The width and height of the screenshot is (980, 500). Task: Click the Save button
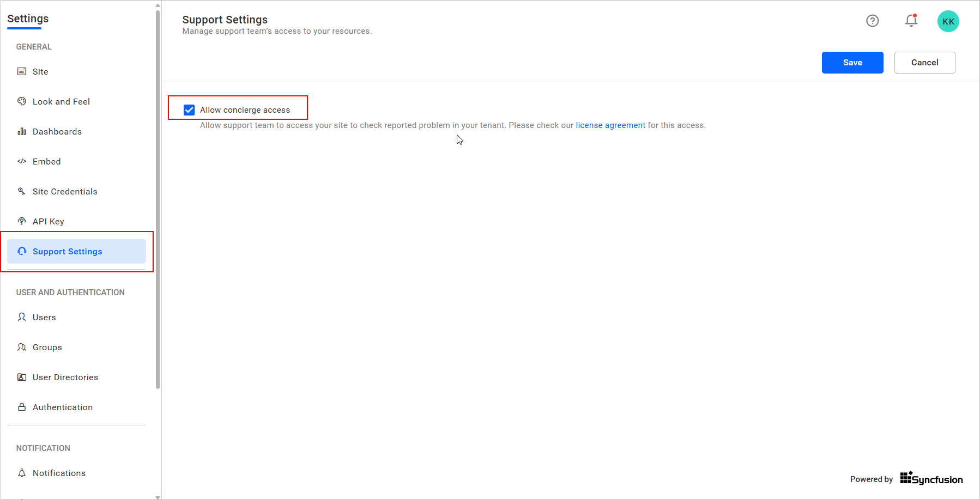click(852, 63)
